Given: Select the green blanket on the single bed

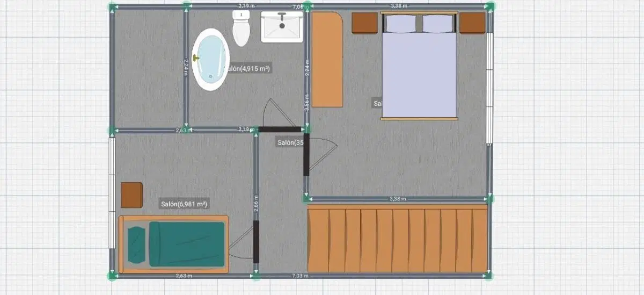Looking at the screenshot, I should (x=186, y=244).
